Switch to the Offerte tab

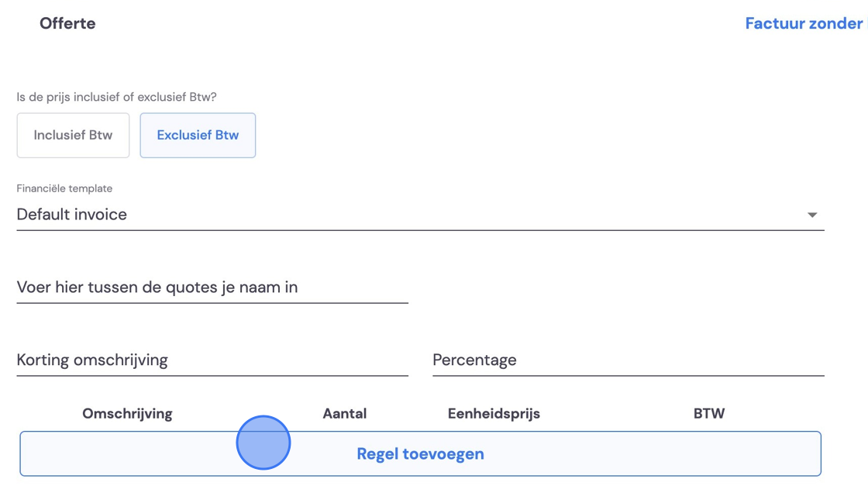click(x=67, y=23)
